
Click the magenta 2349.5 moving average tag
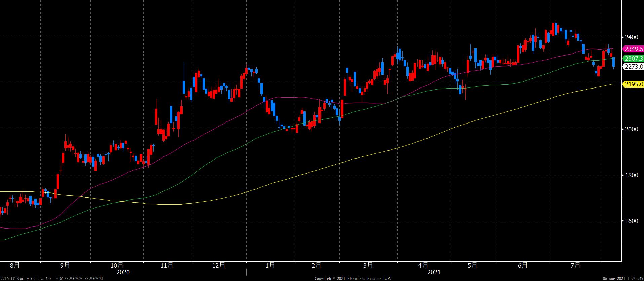633,49
